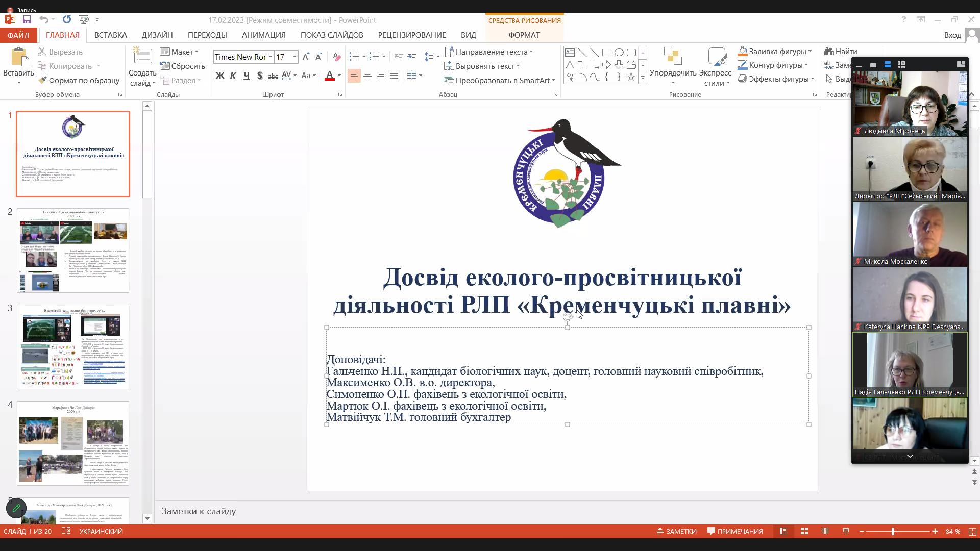The width and height of the screenshot is (980, 551).
Task: Click the clear formatting eraser icon
Action: coord(336,57)
